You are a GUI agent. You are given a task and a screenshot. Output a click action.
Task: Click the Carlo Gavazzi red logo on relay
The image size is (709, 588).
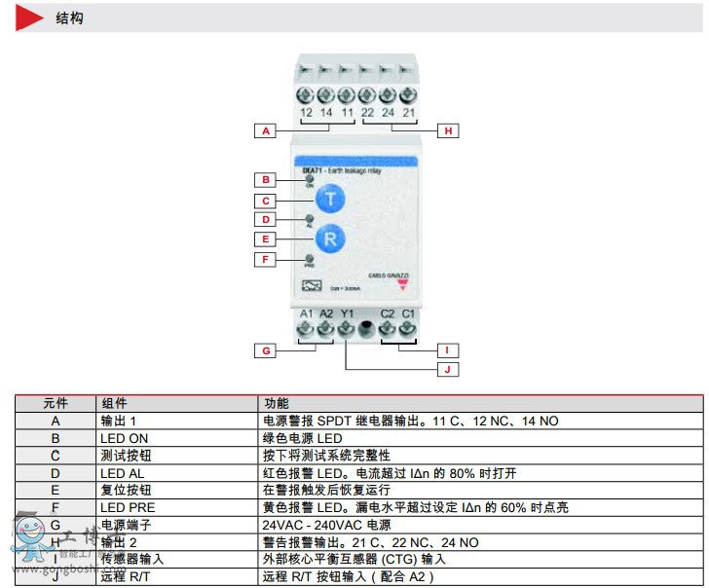tap(402, 284)
